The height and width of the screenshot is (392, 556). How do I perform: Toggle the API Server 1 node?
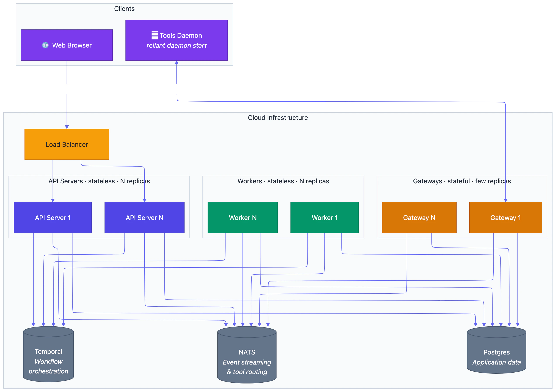[53, 217]
